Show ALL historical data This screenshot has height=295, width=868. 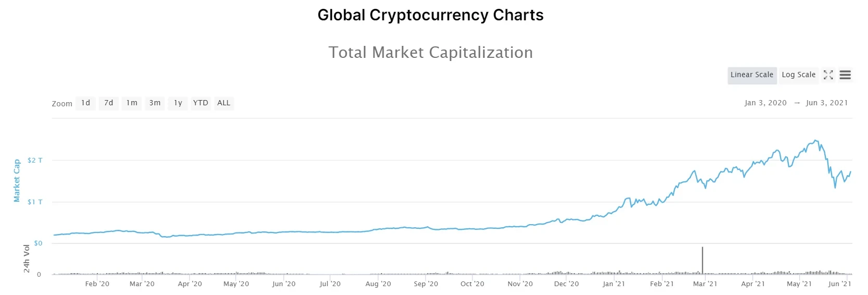(224, 103)
